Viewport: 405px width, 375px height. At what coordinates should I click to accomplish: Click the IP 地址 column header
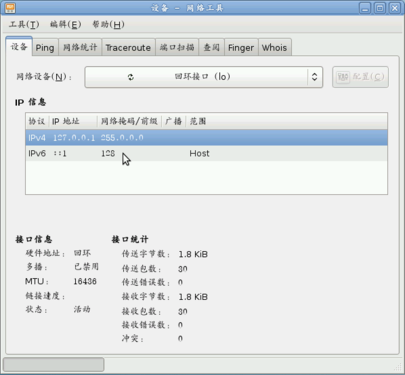[x=73, y=121]
